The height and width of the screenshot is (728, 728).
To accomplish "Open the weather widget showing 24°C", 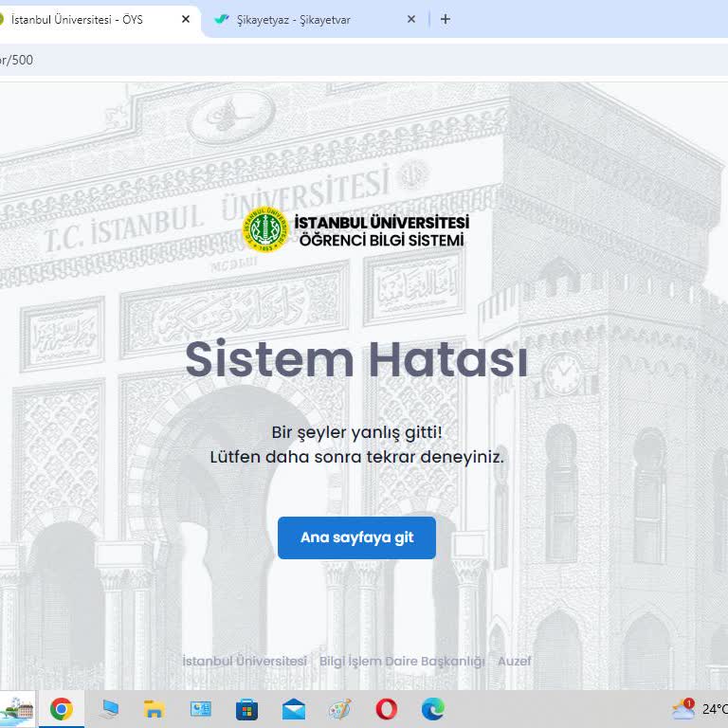I will coord(700,709).
